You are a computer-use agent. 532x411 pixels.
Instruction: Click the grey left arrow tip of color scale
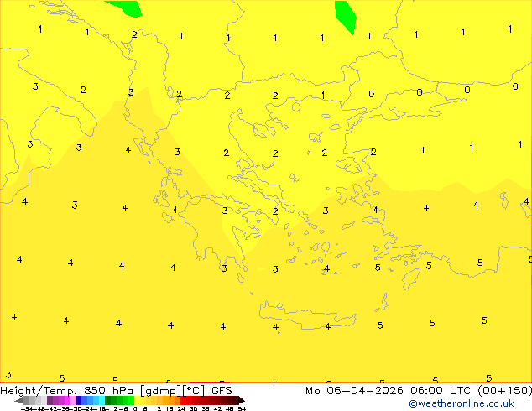[18, 401]
